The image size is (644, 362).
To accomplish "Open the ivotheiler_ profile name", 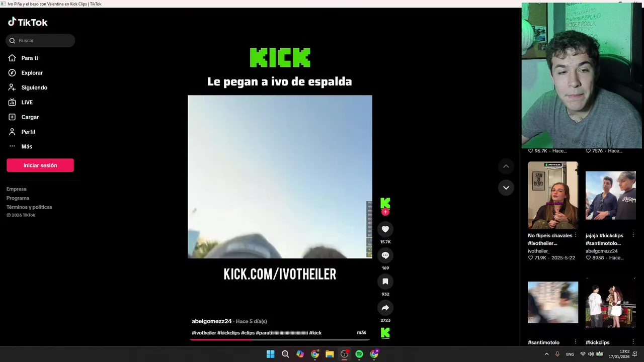I will click(x=538, y=251).
